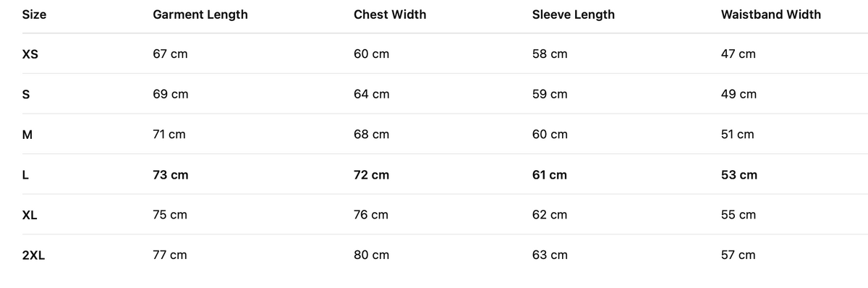
Task: Click the Garment Length column header
Action: pos(200,14)
